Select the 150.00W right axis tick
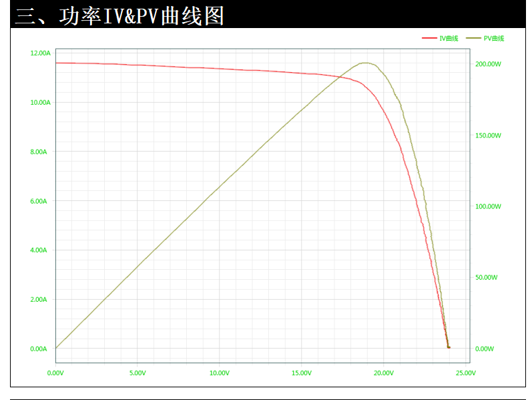Screen dimensions: 532x400 [488, 135]
